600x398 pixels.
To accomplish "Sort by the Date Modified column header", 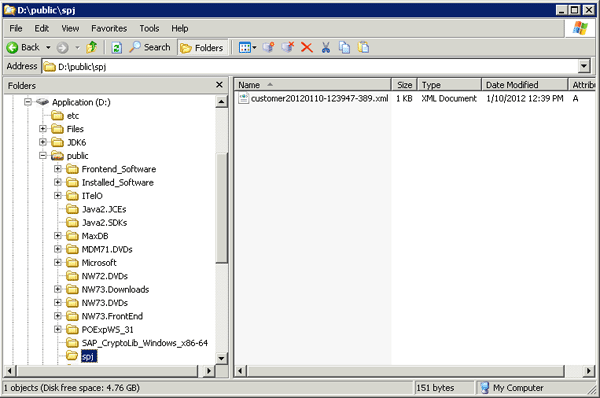I will click(524, 85).
